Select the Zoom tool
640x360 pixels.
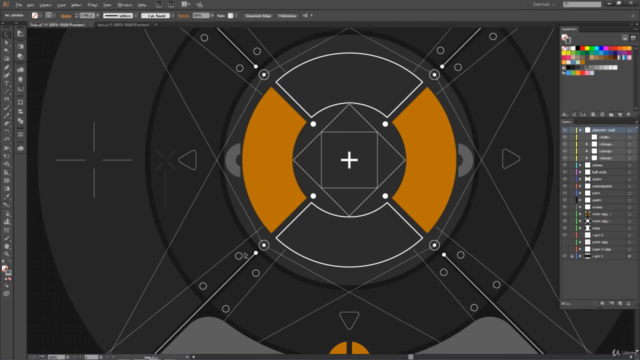click(7, 254)
